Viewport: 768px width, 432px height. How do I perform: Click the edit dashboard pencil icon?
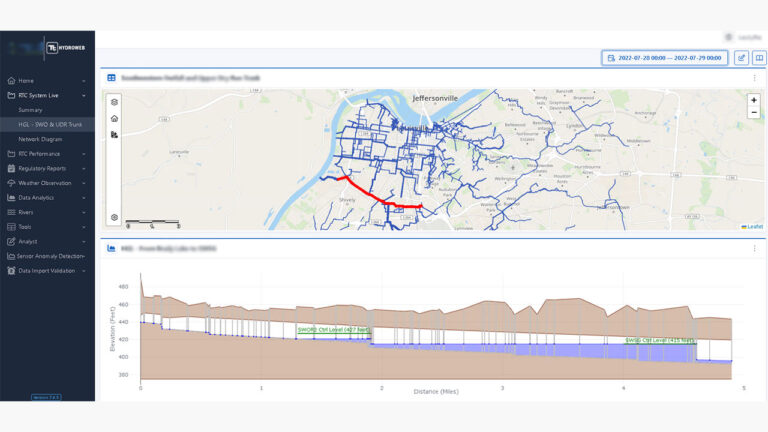pyautogui.click(x=742, y=58)
